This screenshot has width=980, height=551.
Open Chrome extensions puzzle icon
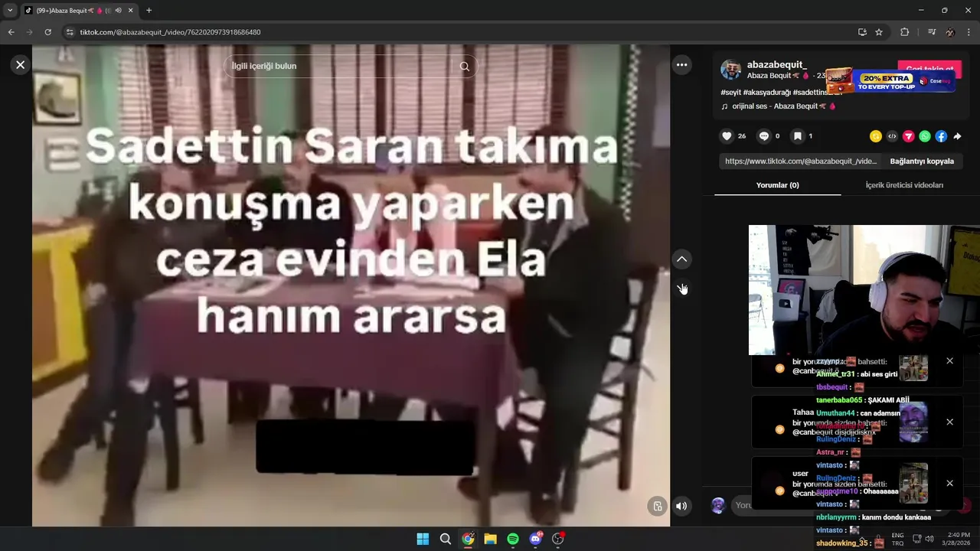coord(904,32)
